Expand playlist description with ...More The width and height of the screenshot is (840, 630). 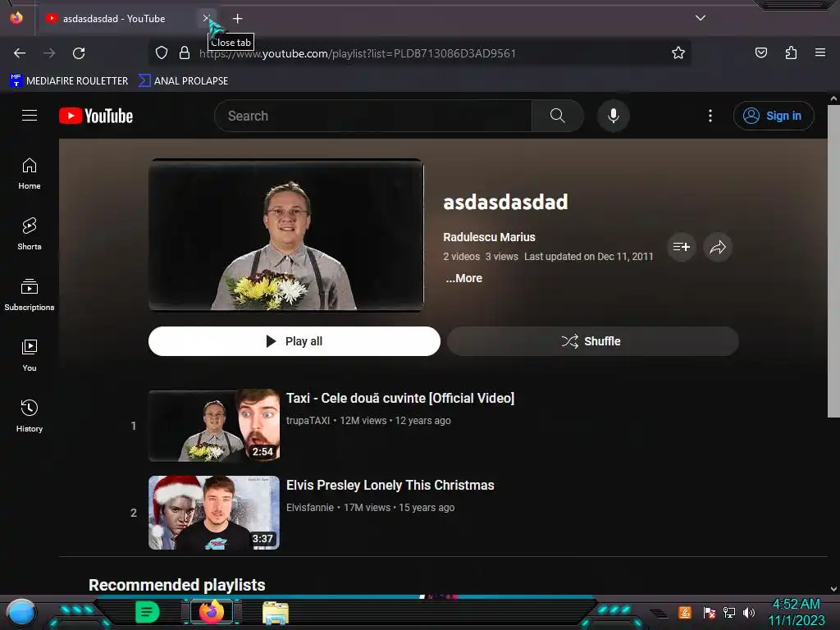[x=464, y=279]
